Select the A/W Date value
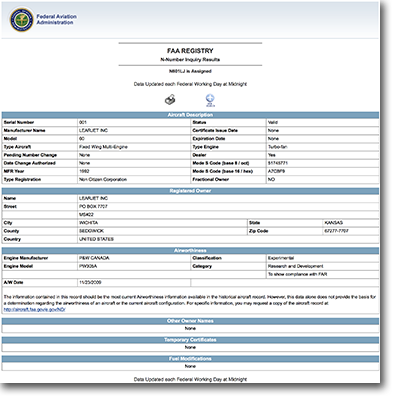Image resolution: width=400 pixels, height=403 pixels. coord(90,283)
